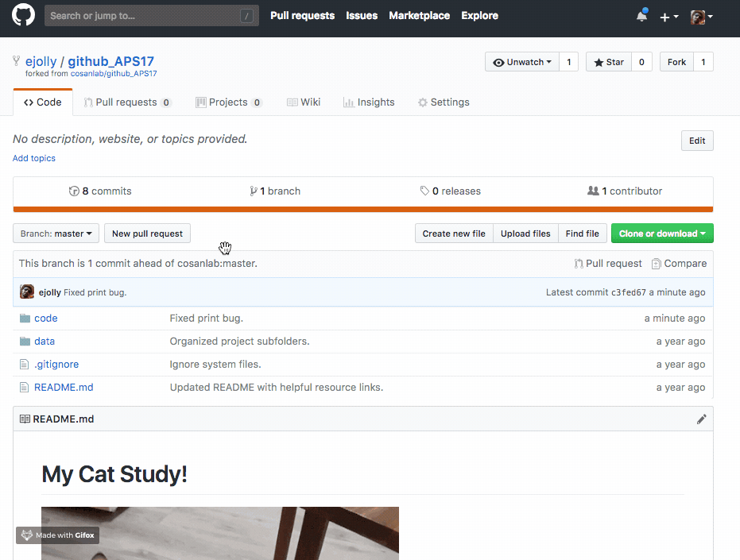Image resolution: width=740 pixels, height=560 pixels.
Task: Toggle the Star button for this repo
Action: point(607,61)
